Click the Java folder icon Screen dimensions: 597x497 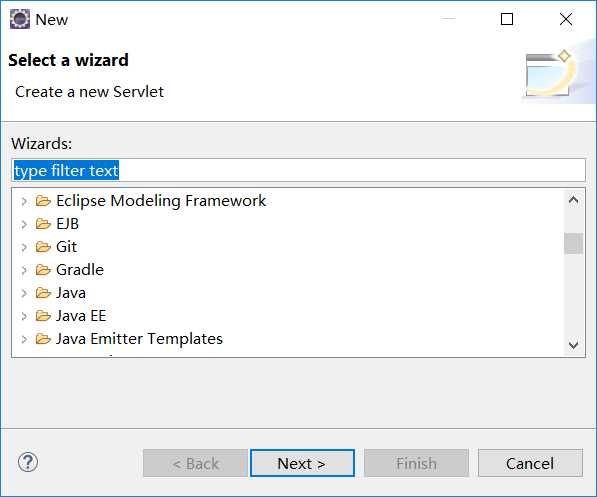click(43, 292)
